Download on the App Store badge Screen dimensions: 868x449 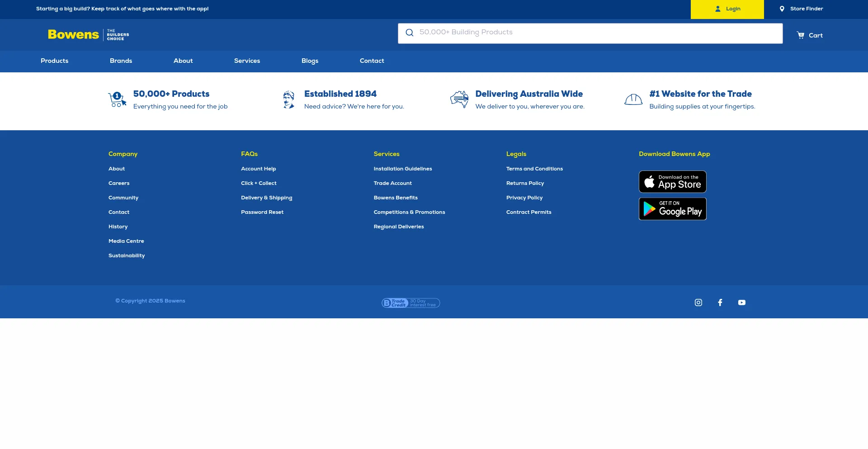coord(672,182)
